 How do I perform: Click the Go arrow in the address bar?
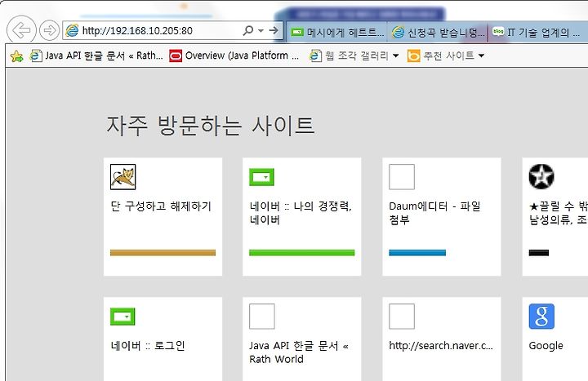pos(274,30)
